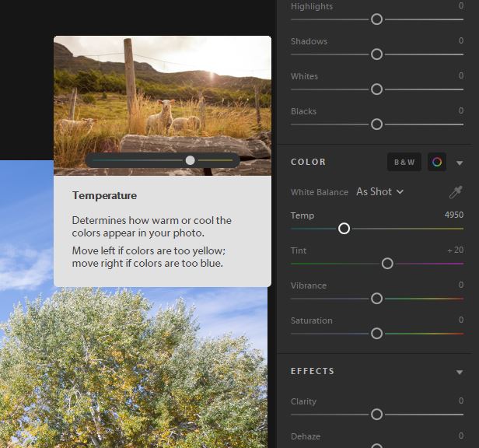Screen dimensions: 479x448
Task: Select the Clarity value 0
Action: click(461, 401)
